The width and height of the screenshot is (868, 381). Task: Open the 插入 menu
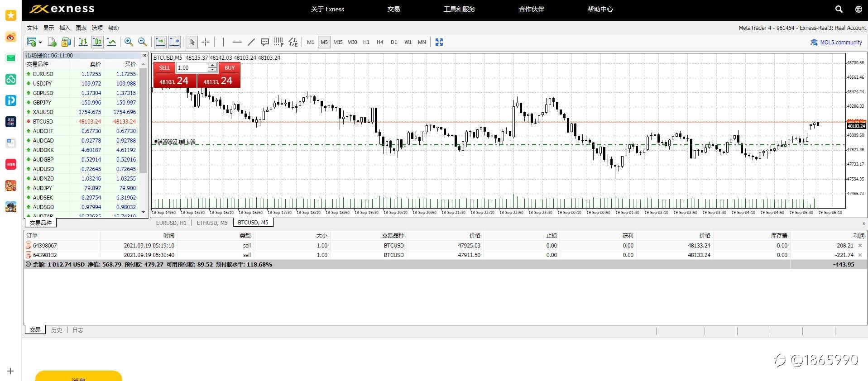[x=65, y=28]
